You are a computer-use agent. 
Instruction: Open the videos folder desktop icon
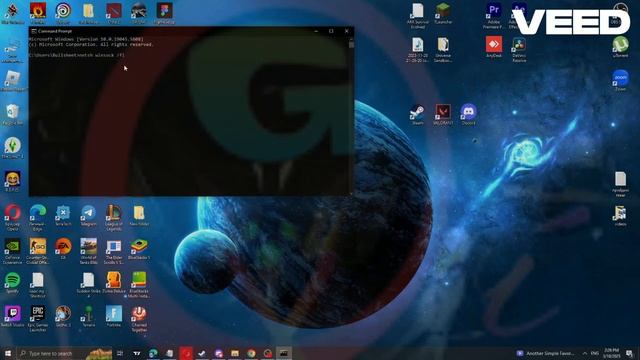tap(620, 216)
